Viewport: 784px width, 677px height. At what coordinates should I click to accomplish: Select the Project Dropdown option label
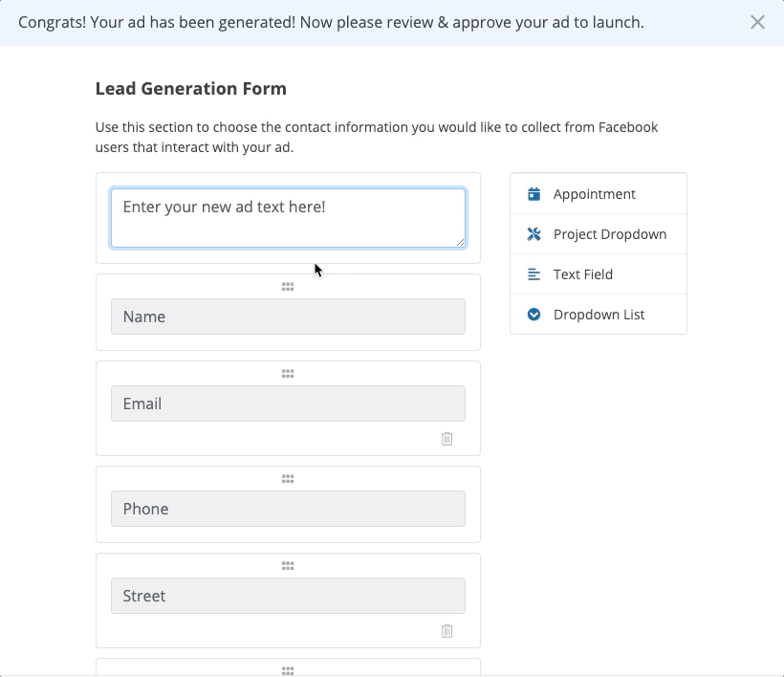[609, 234]
